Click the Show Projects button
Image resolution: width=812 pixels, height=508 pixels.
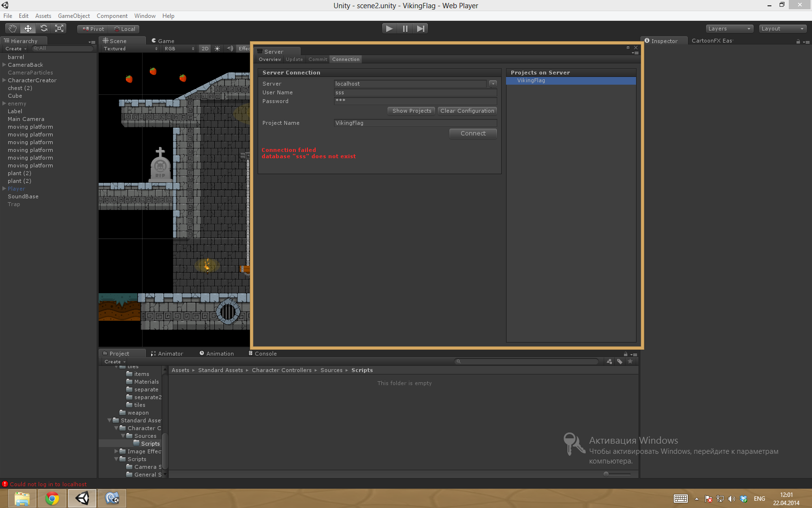(x=412, y=111)
